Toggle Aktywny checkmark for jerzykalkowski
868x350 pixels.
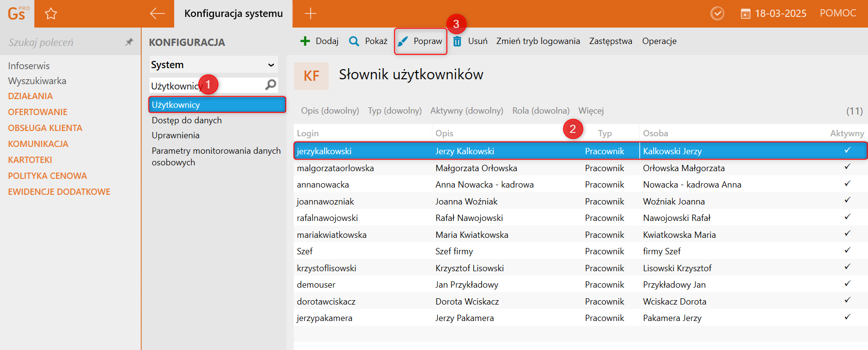coord(847,150)
